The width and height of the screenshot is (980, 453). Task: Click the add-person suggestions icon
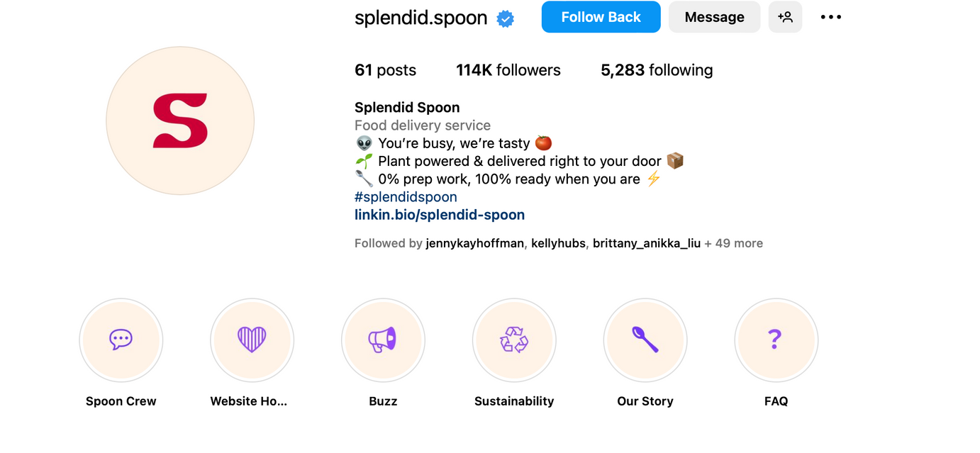pos(785,17)
